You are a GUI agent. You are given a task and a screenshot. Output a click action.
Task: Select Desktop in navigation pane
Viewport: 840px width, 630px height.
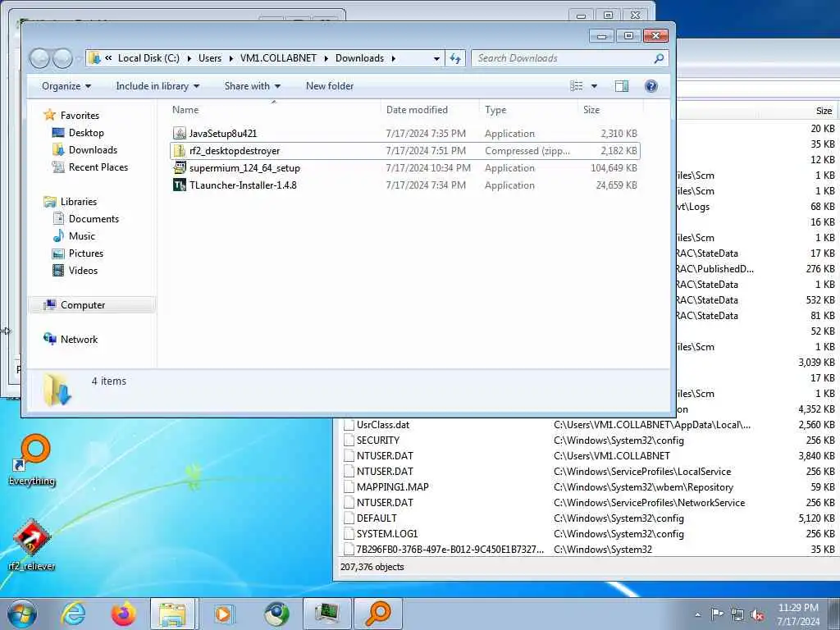[85, 133]
